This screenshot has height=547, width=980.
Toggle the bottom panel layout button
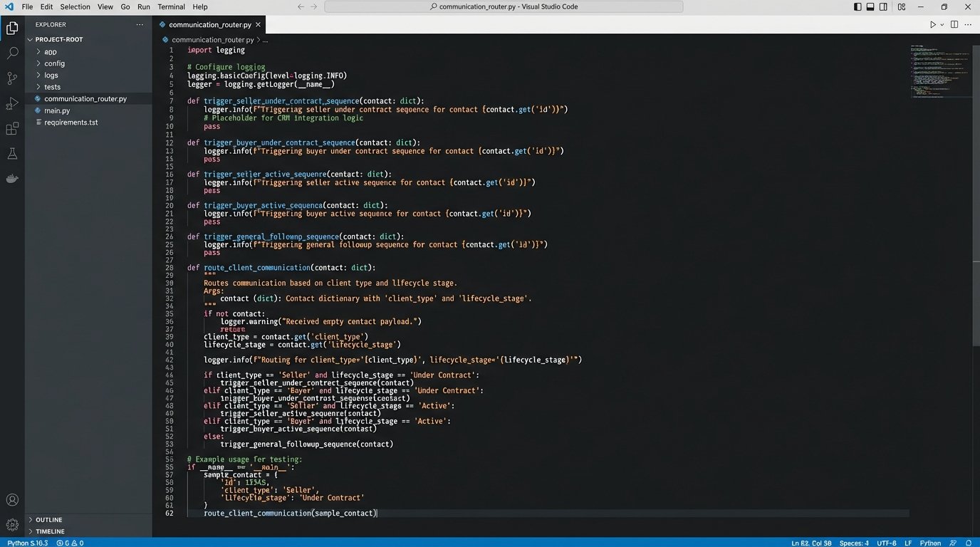[x=870, y=7]
